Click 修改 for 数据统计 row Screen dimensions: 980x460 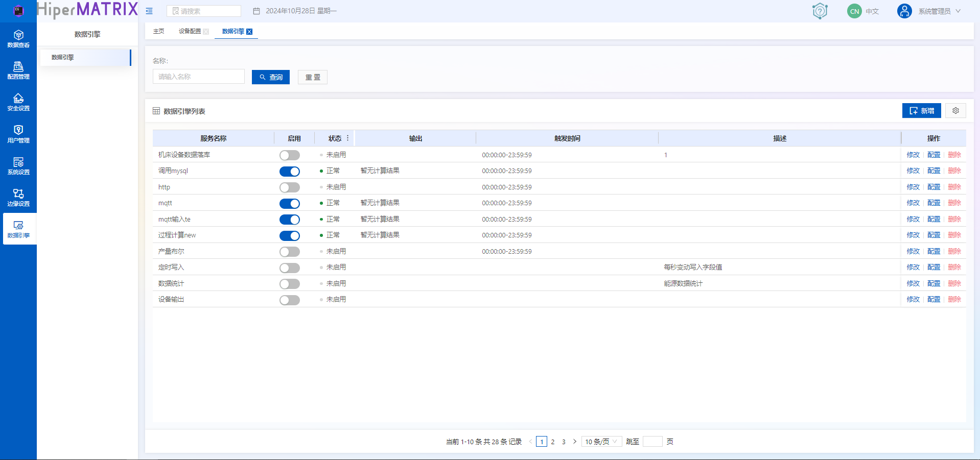[x=913, y=283]
